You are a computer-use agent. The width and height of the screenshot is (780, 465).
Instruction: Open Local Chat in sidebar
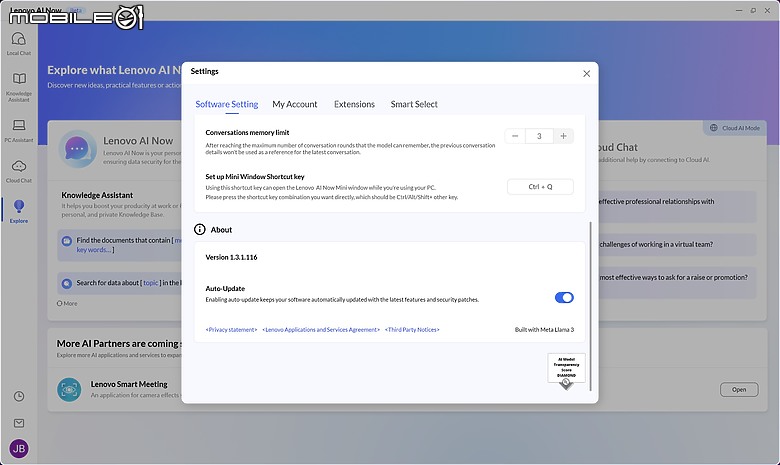[x=18, y=43]
